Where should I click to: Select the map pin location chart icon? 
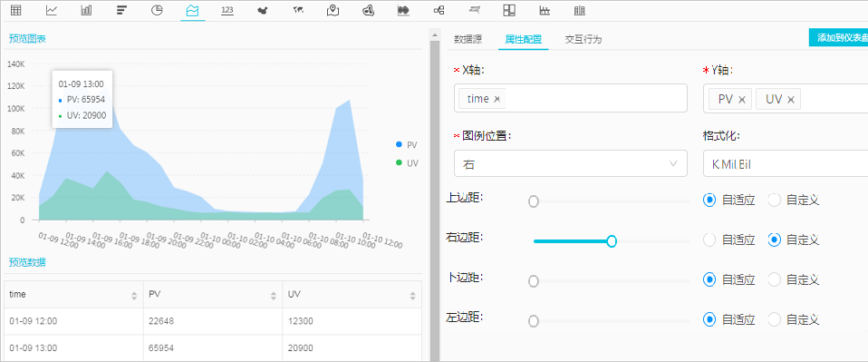tap(333, 10)
